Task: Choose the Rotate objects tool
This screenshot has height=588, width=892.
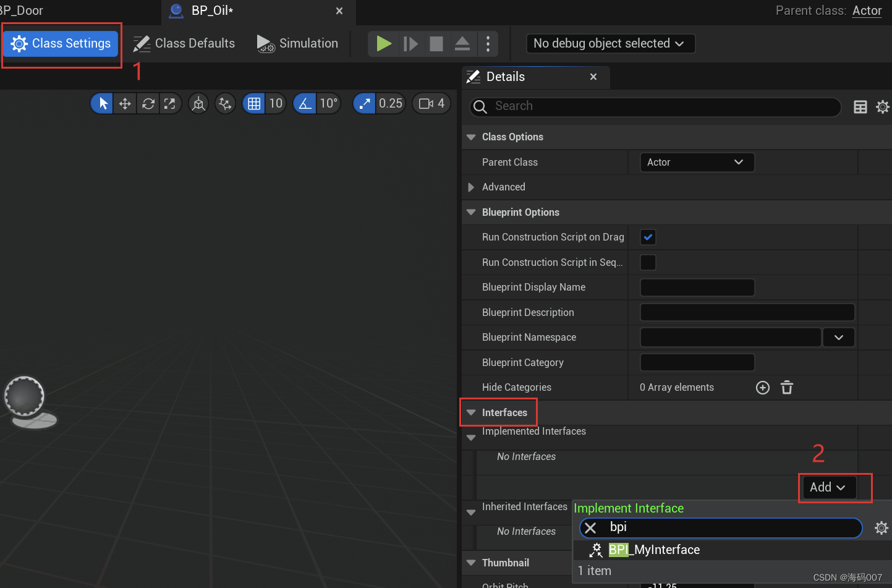Action: (x=148, y=103)
